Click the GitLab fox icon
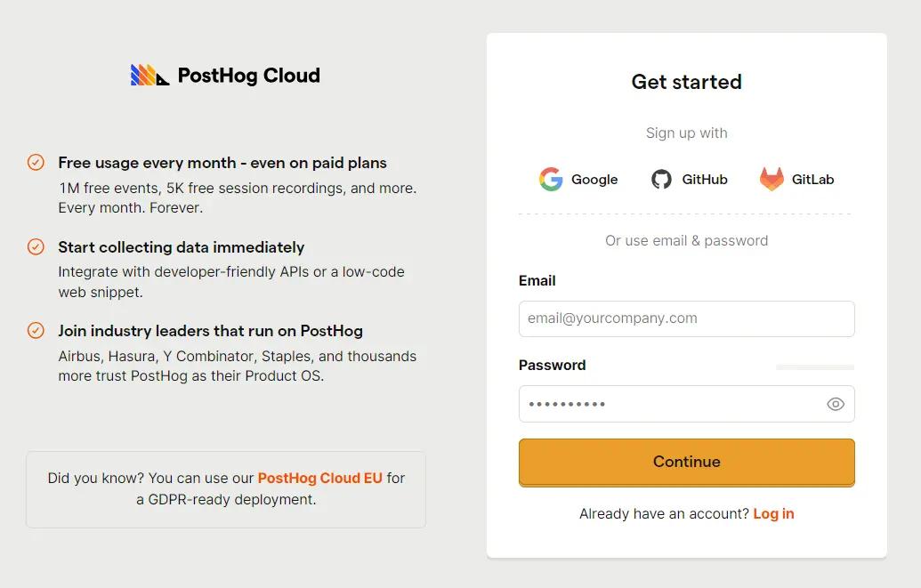The image size is (921, 588). (x=772, y=179)
